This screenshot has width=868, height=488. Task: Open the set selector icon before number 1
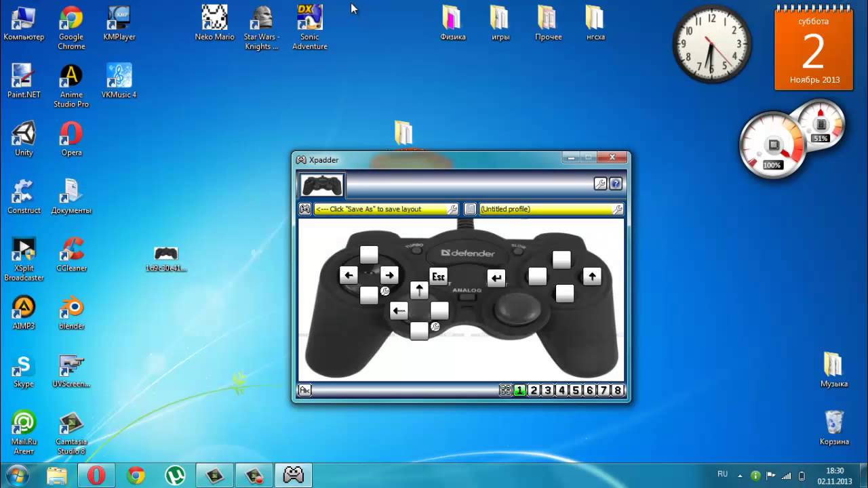click(x=505, y=390)
